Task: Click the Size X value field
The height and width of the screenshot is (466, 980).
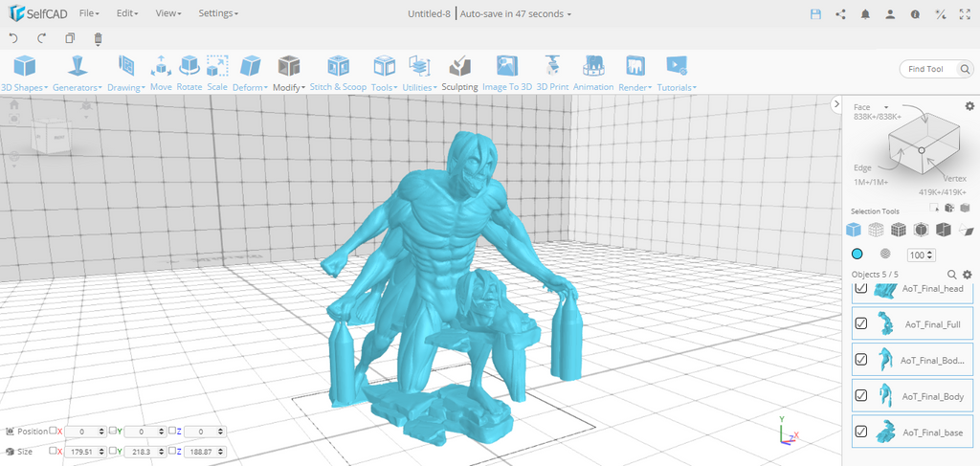Action: (85, 451)
